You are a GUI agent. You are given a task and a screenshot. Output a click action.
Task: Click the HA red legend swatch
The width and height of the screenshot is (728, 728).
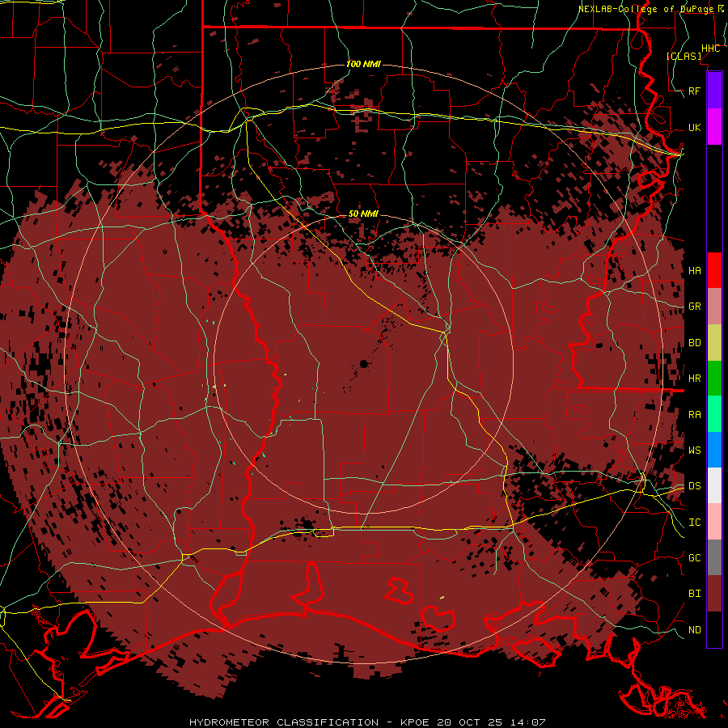click(714, 270)
